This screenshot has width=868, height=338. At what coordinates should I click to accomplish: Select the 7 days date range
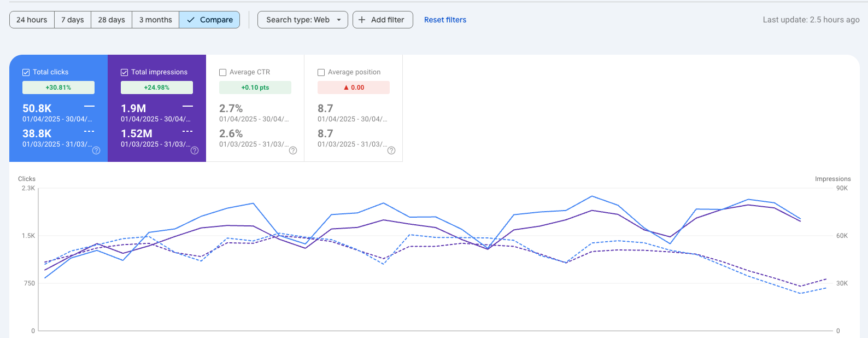point(73,20)
